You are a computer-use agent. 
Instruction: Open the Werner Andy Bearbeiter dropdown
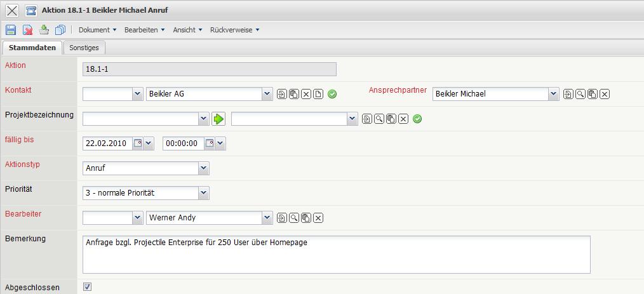267,218
